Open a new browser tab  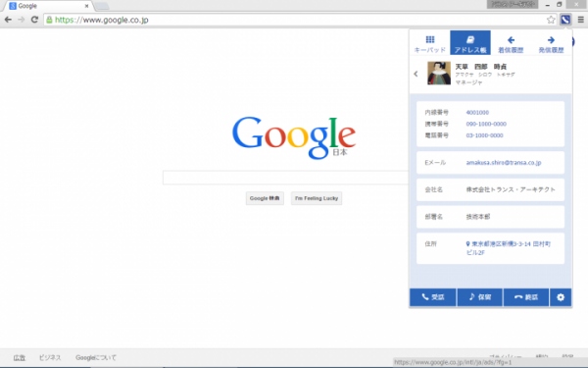tap(101, 6)
